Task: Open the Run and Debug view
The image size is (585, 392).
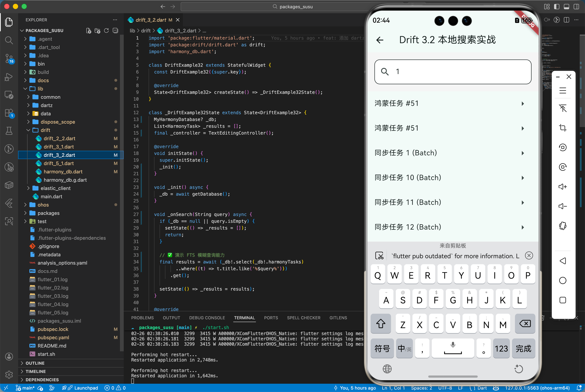Action: coord(9,77)
